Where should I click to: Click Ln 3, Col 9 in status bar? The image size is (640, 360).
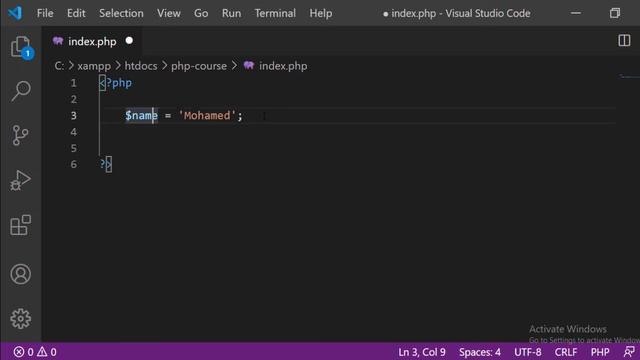point(422,352)
